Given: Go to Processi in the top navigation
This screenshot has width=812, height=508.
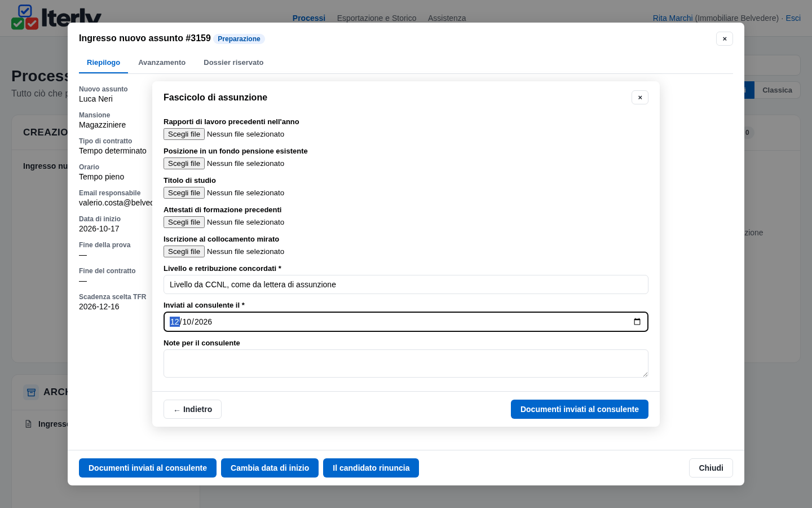Looking at the screenshot, I should (309, 18).
